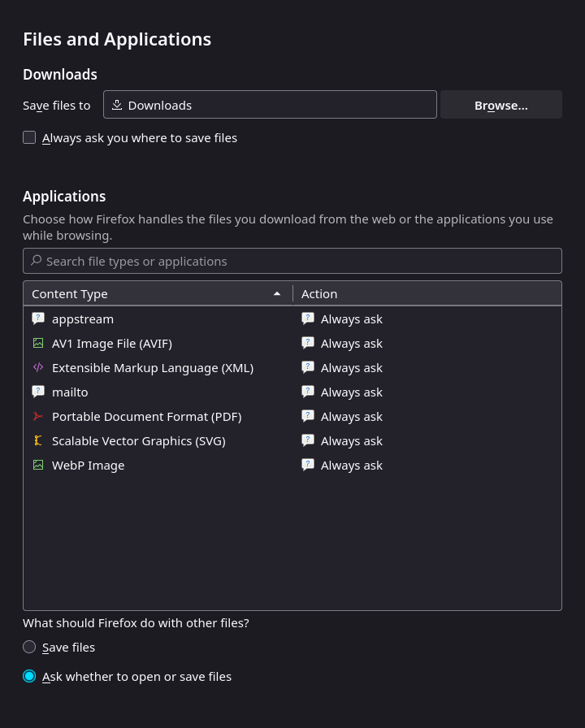The height and width of the screenshot is (728, 585).
Task: Focus the Search file types or applications field
Action: pos(292,261)
